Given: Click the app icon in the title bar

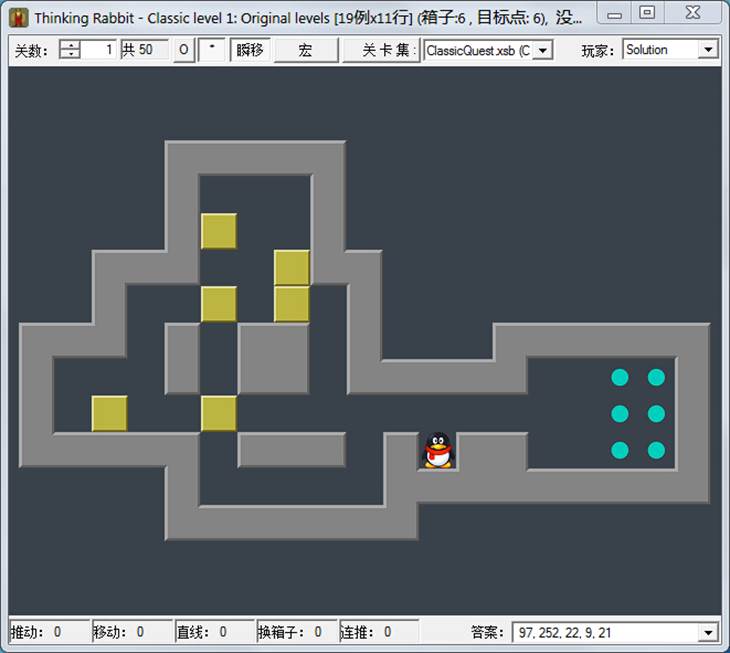Looking at the screenshot, I should [18, 15].
